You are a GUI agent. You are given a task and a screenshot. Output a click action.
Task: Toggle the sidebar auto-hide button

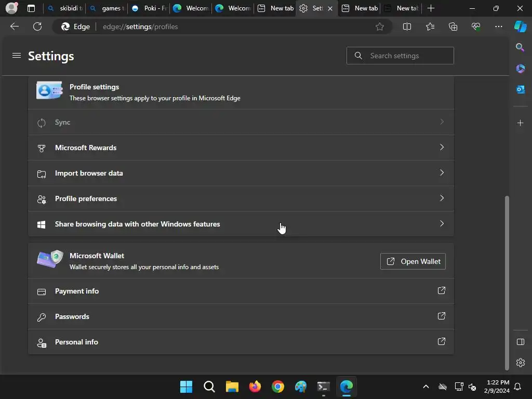click(x=520, y=342)
